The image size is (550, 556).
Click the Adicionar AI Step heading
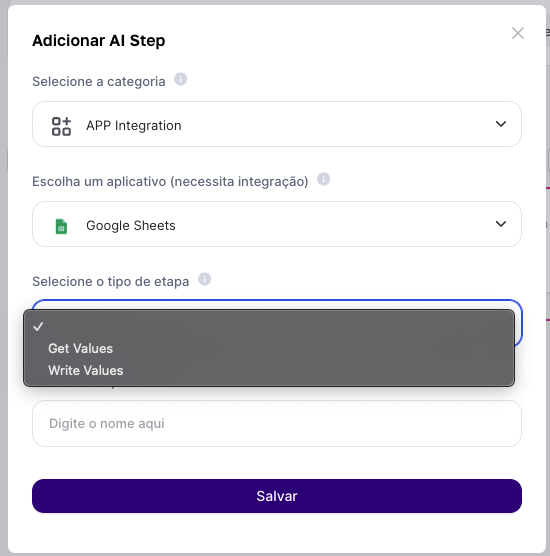click(x=99, y=40)
